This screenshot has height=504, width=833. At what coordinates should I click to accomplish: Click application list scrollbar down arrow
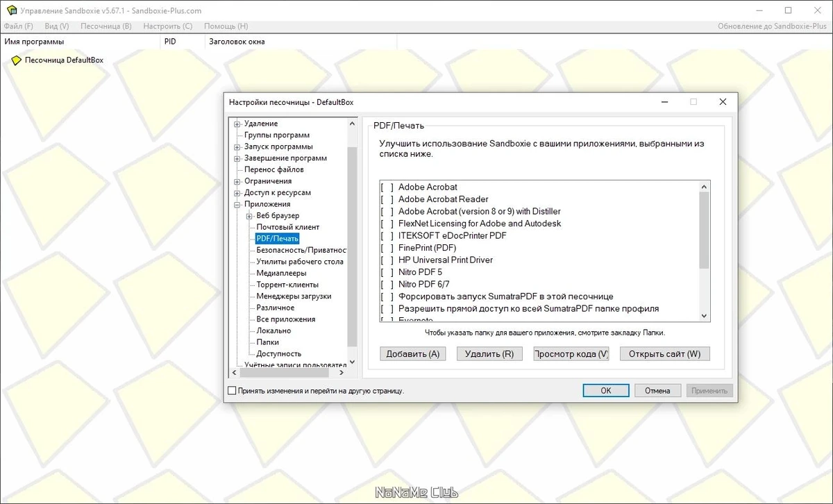coord(704,316)
